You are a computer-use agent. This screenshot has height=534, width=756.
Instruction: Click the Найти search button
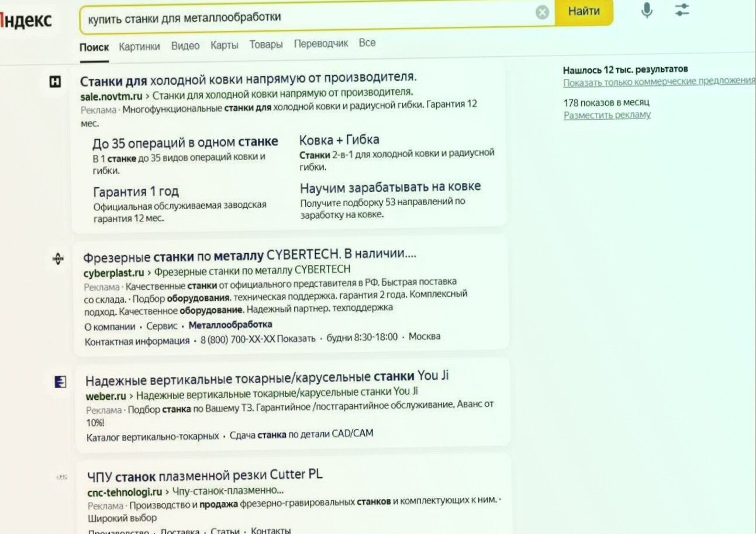(584, 11)
